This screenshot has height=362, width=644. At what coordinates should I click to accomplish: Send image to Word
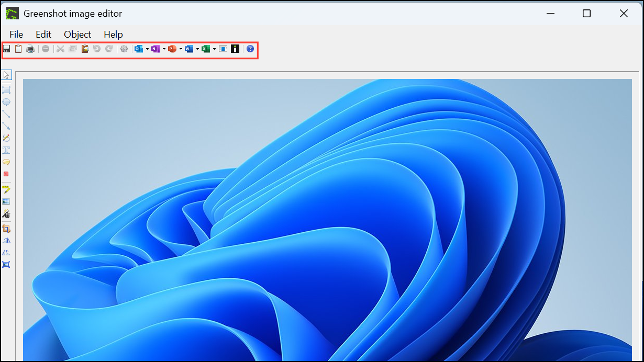pos(189,49)
